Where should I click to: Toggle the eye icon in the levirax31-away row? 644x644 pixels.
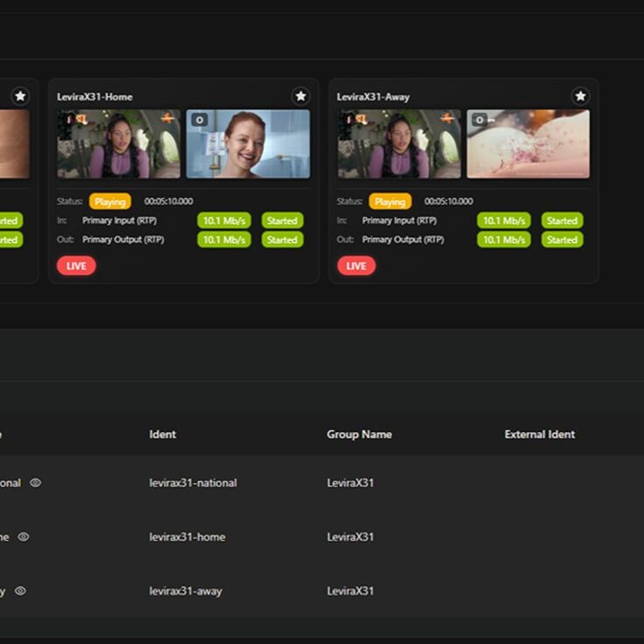click(x=20, y=591)
